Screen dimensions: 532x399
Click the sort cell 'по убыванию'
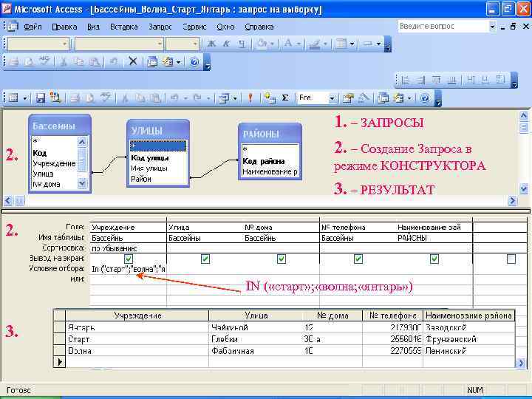coord(129,248)
